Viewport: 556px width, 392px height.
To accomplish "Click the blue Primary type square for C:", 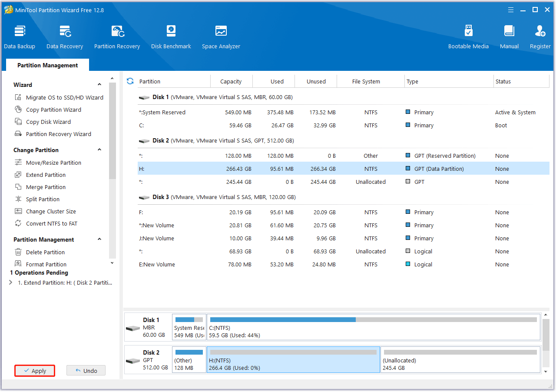I will coord(408,125).
